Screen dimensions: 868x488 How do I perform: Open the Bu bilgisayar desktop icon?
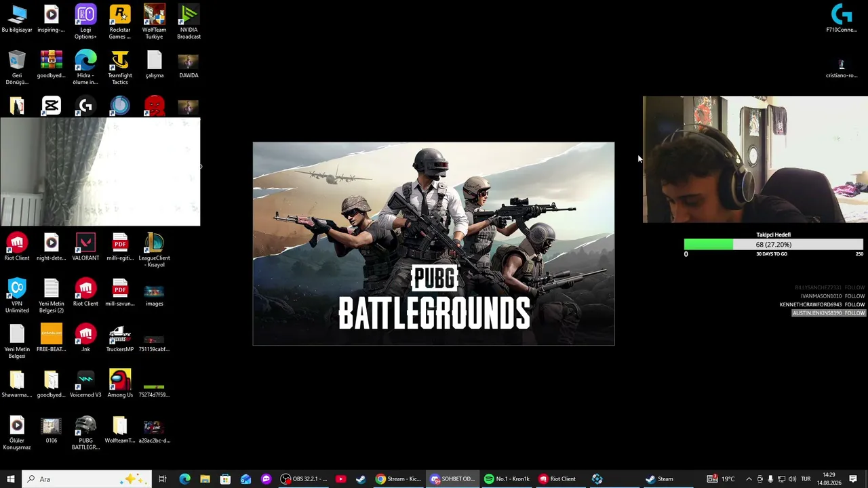(x=17, y=19)
